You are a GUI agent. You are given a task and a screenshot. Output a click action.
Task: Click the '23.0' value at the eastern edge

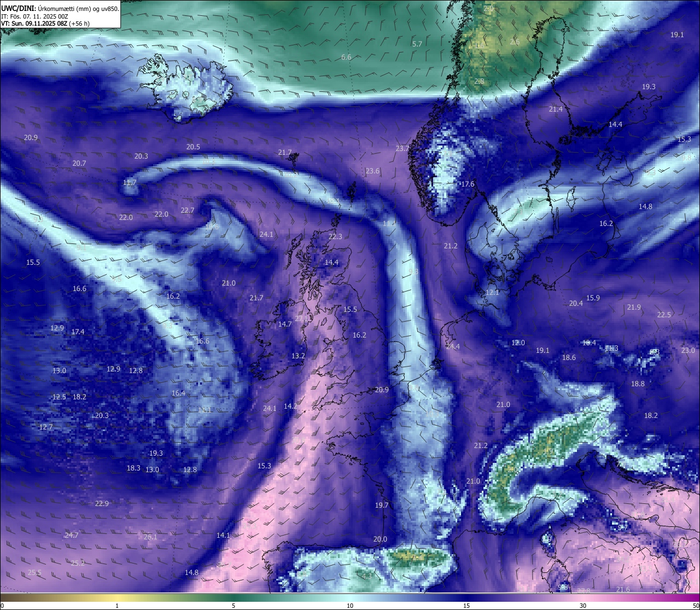click(x=688, y=351)
